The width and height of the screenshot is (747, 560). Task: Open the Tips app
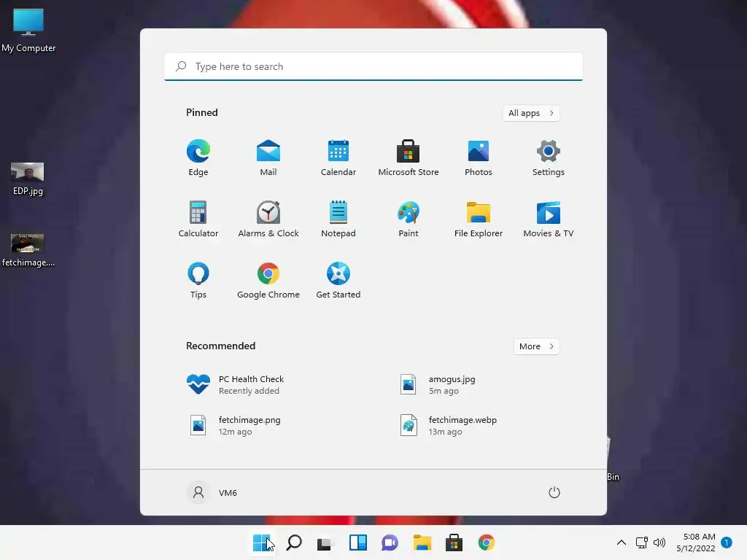coord(198,281)
